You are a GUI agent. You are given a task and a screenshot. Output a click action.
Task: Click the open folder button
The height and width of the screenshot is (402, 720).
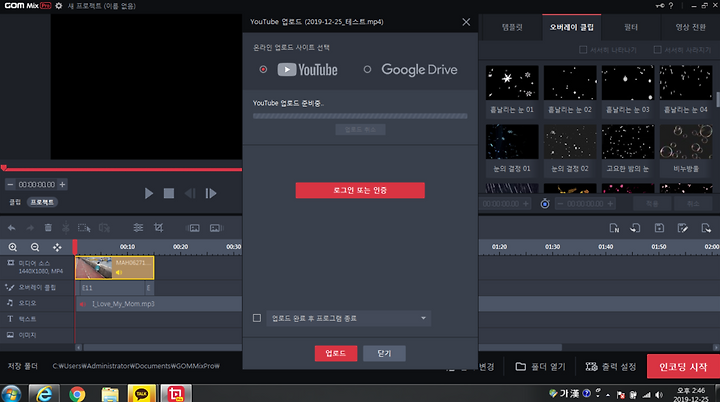pos(540,367)
